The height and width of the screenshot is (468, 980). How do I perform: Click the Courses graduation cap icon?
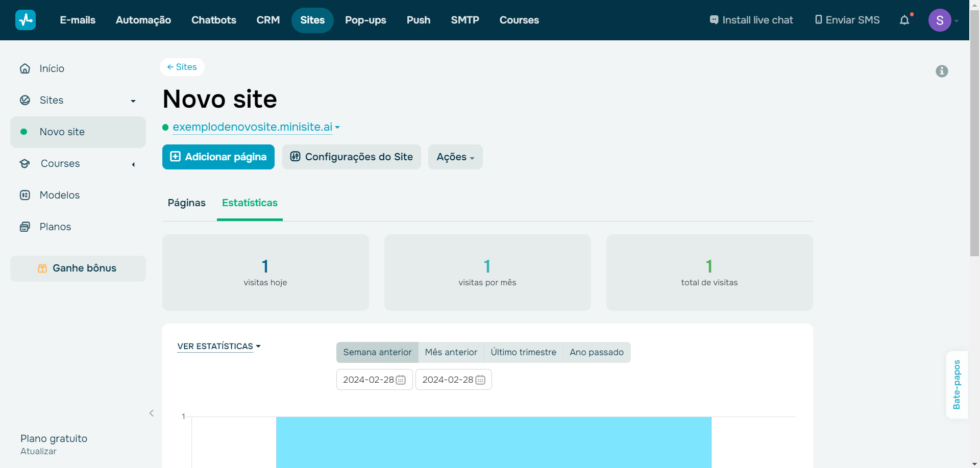pos(25,163)
